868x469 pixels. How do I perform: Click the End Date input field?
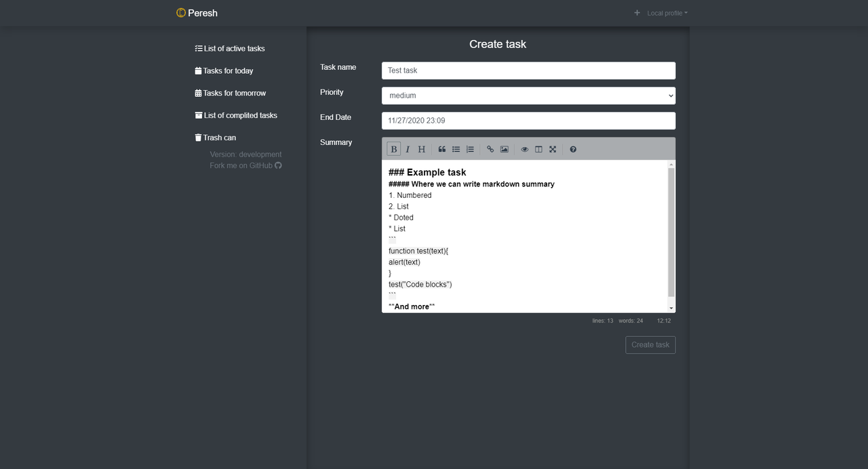coord(528,121)
